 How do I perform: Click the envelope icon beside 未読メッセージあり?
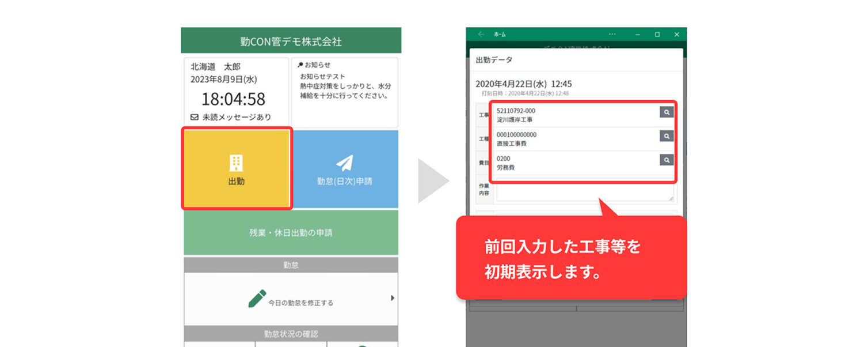click(195, 117)
